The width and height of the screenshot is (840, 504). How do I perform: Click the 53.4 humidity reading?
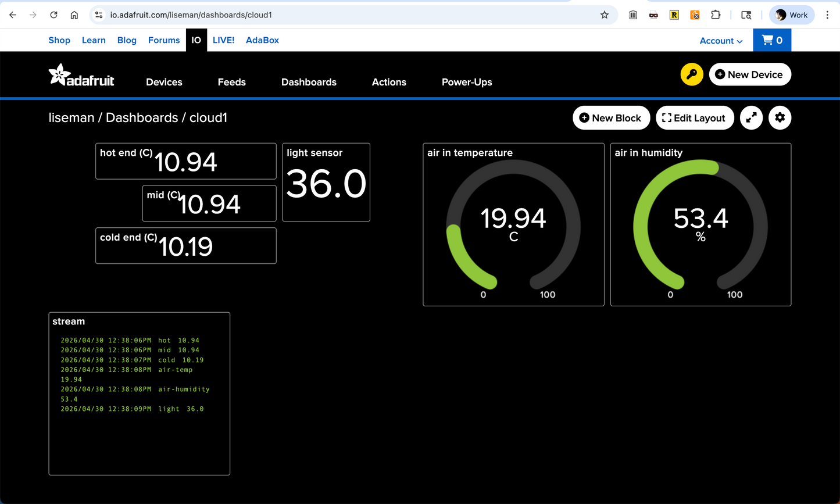click(x=700, y=219)
